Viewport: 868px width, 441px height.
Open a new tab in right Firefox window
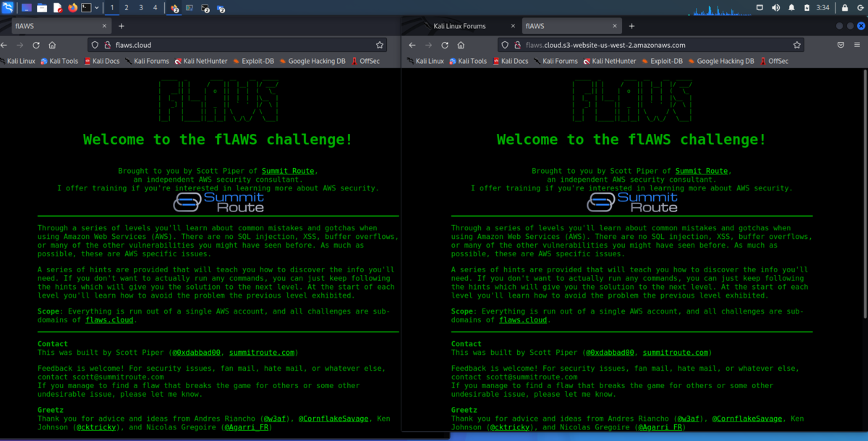pos(631,26)
